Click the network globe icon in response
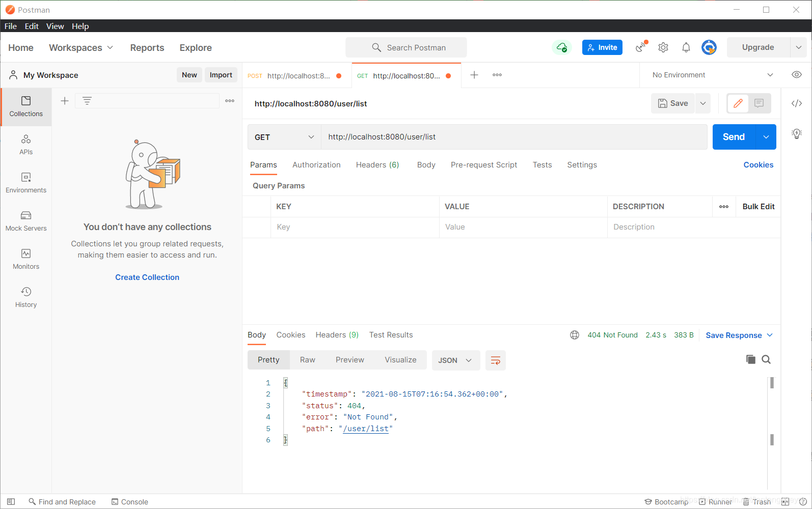 [575, 335]
